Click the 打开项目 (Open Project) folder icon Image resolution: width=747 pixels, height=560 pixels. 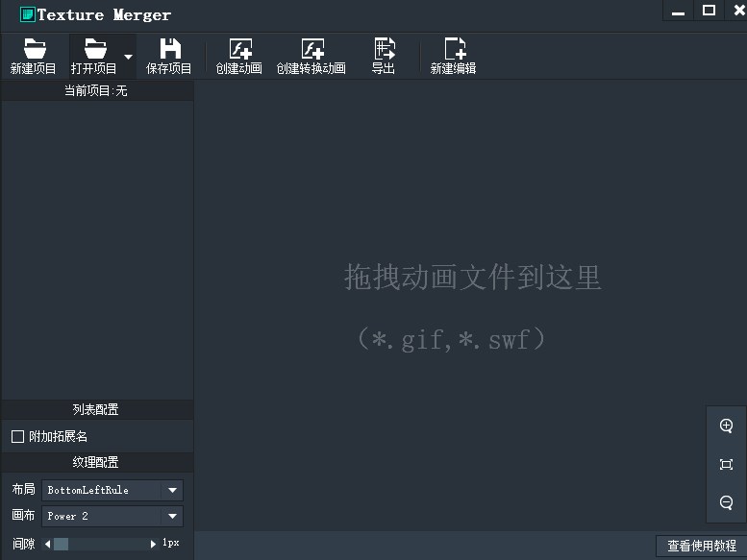[94, 49]
